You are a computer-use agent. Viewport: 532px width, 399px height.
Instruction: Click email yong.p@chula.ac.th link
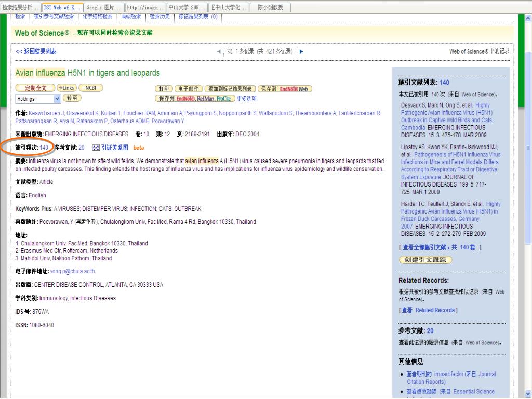(72, 271)
